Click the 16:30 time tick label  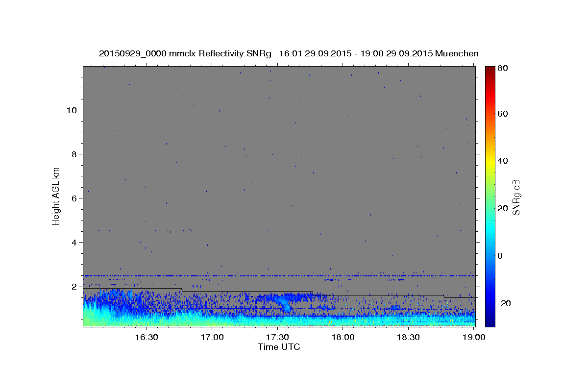(x=146, y=337)
